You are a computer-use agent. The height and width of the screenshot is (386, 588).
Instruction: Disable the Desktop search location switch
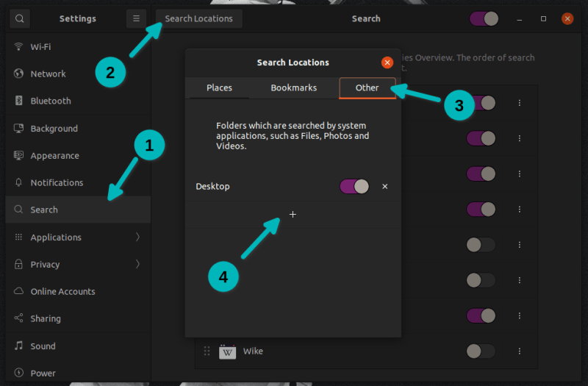click(354, 187)
